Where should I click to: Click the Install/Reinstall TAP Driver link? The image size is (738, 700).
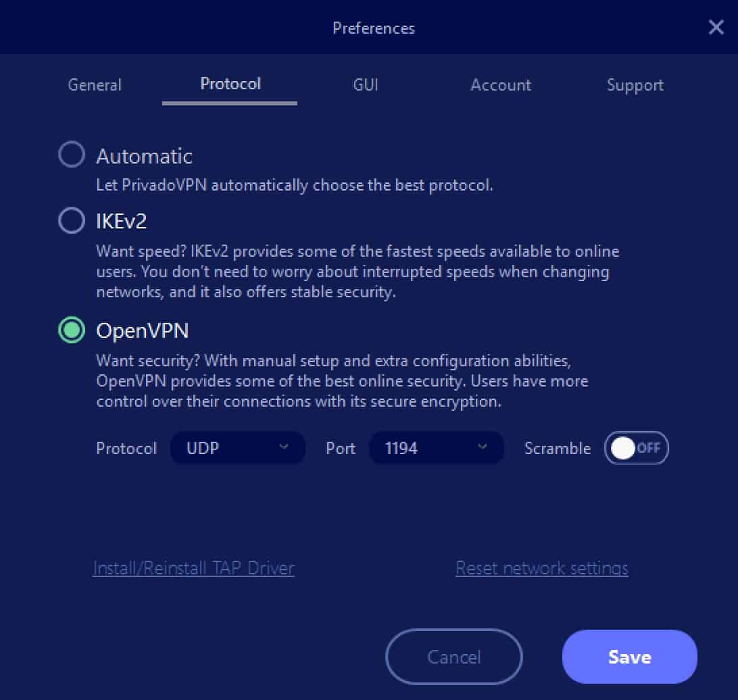[x=193, y=568]
